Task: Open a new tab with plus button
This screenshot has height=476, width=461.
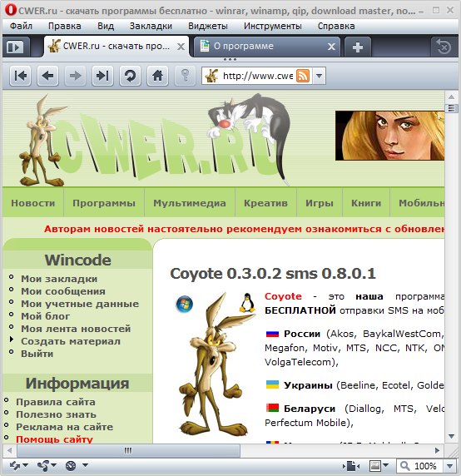Action: tap(358, 47)
